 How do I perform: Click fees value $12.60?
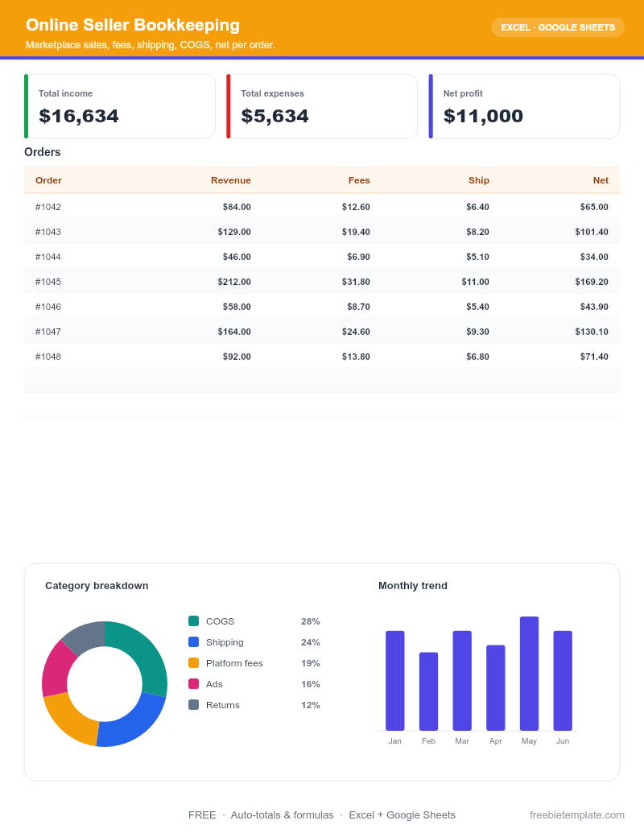[x=356, y=207]
